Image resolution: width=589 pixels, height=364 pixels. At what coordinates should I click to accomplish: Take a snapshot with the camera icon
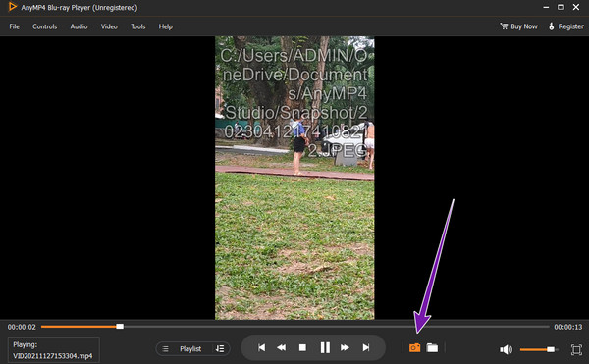(414, 348)
